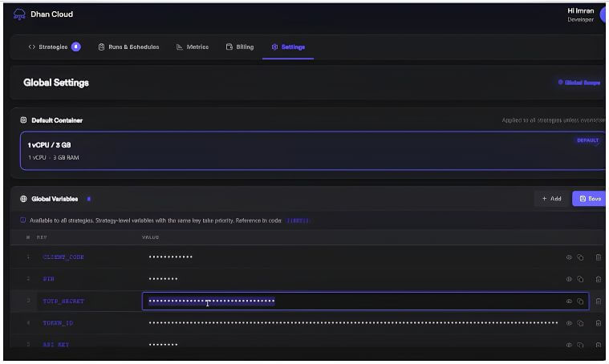
Task: Save the global variables
Action: (590, 199)
